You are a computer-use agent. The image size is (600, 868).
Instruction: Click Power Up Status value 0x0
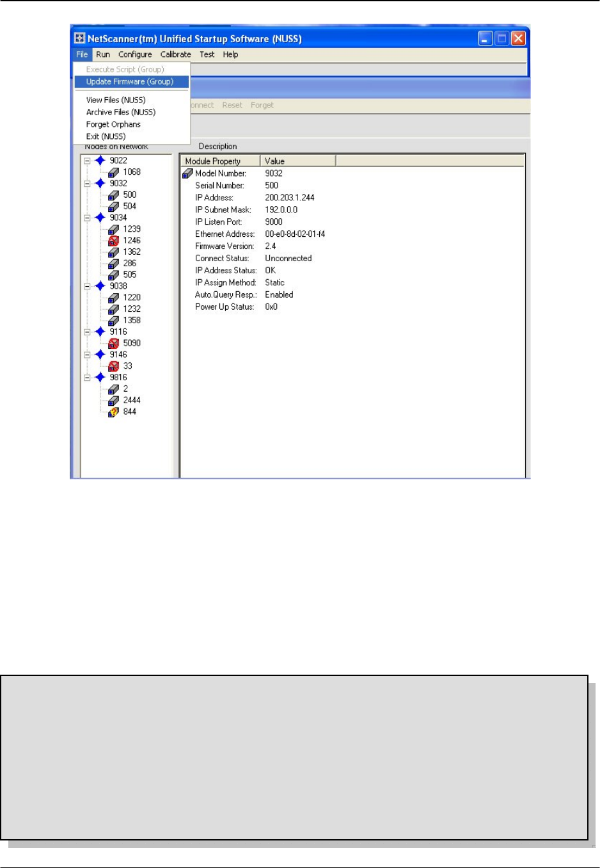(x=271, y=307)
